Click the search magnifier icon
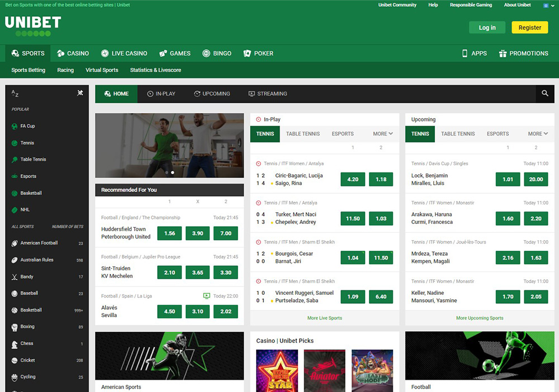Screen dimensions: 559x392 544,93
